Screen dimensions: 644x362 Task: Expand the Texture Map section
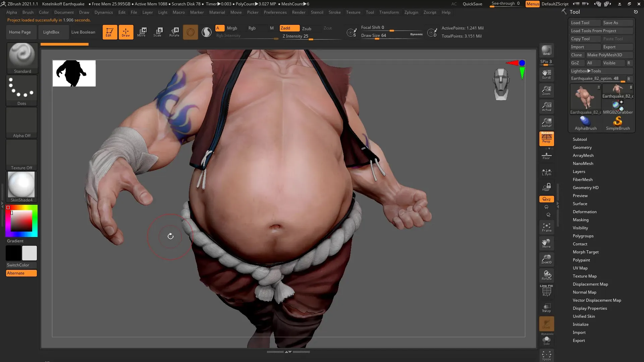[584, 276]
